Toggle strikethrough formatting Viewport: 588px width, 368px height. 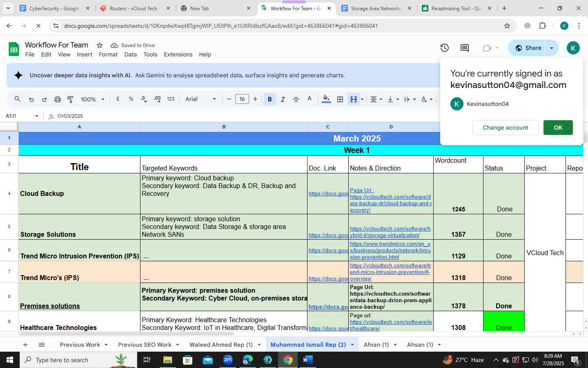(296, 99)
